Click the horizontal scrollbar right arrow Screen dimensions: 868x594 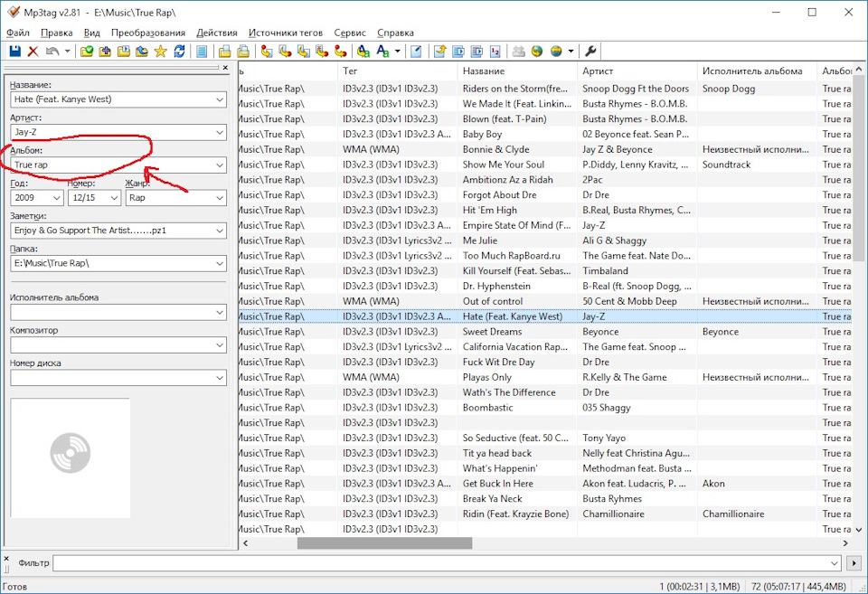pos(845,543)
